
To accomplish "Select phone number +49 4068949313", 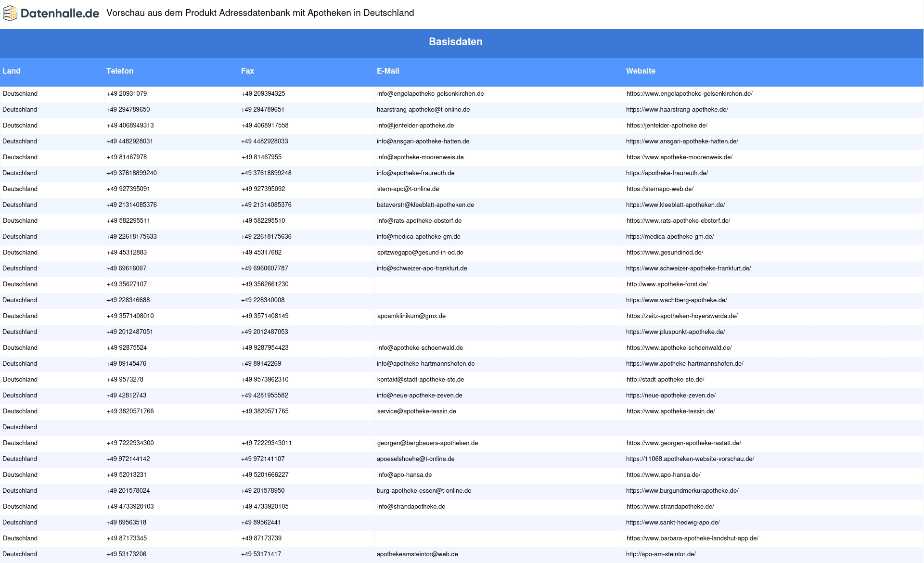I will (x=130, y=126).
